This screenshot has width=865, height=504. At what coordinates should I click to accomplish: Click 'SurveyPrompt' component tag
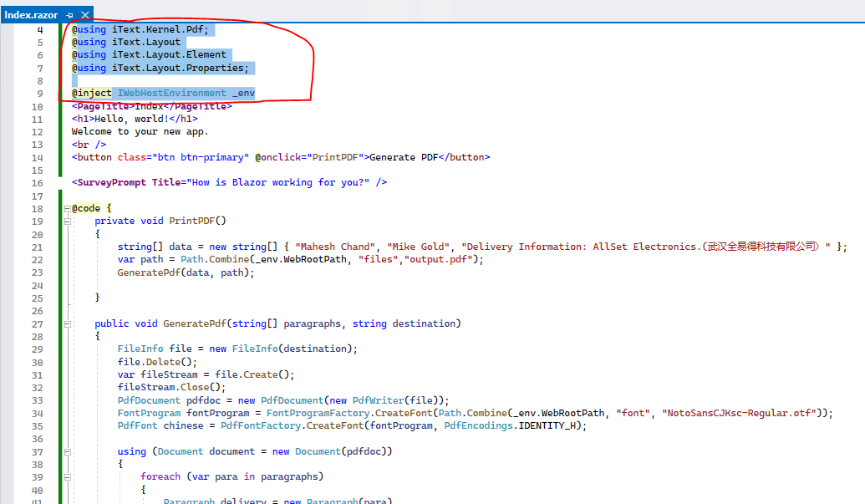point(111,182)
